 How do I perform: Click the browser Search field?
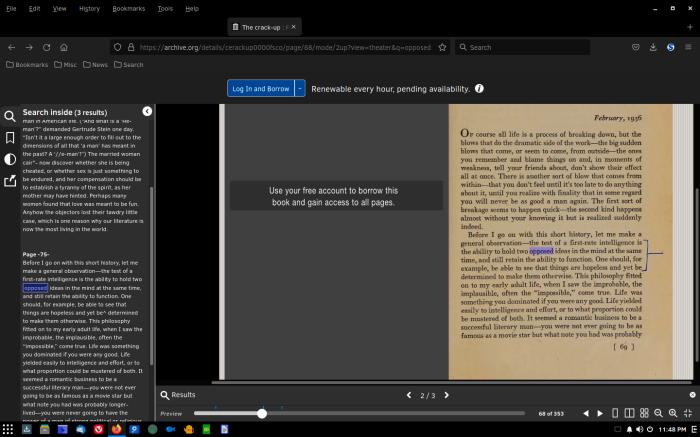point(522,47)
